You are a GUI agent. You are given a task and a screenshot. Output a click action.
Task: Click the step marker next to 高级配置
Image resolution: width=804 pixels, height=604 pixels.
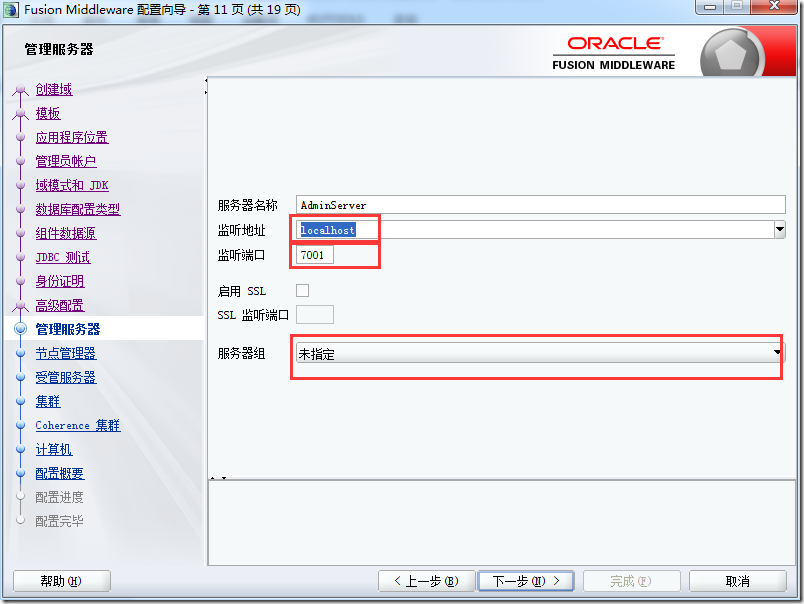click(21, 306)
